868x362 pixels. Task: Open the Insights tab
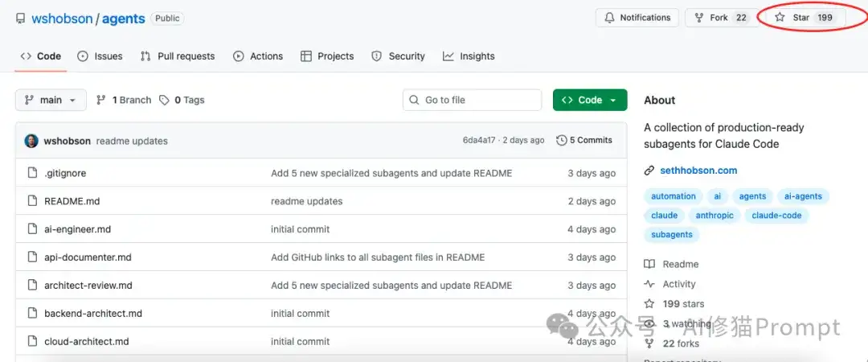tap(469, 56)
